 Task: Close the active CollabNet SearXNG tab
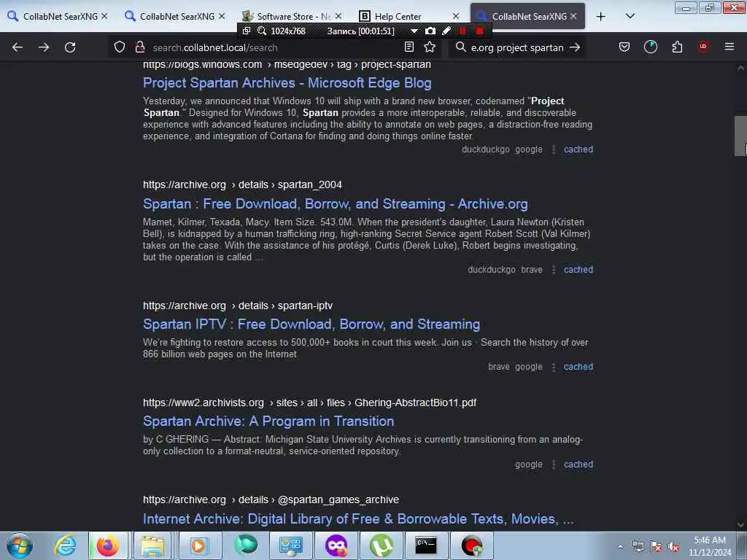(573, 16)
